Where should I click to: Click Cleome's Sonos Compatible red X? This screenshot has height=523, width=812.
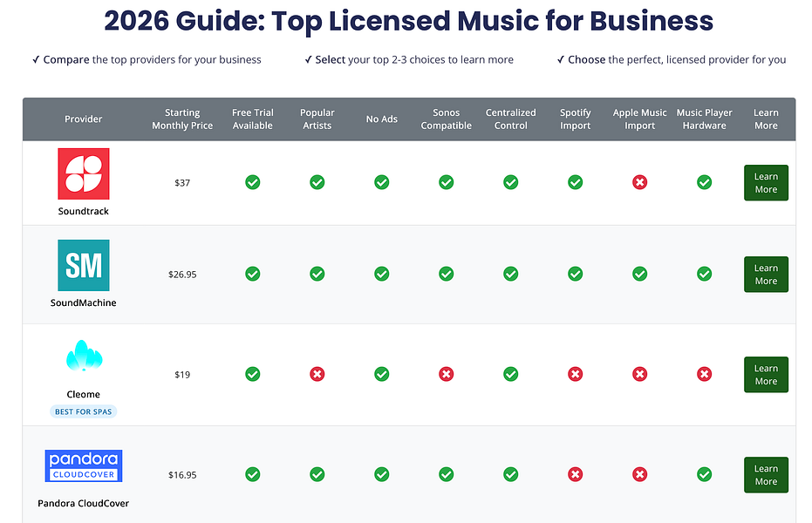(x=447, y=374)
